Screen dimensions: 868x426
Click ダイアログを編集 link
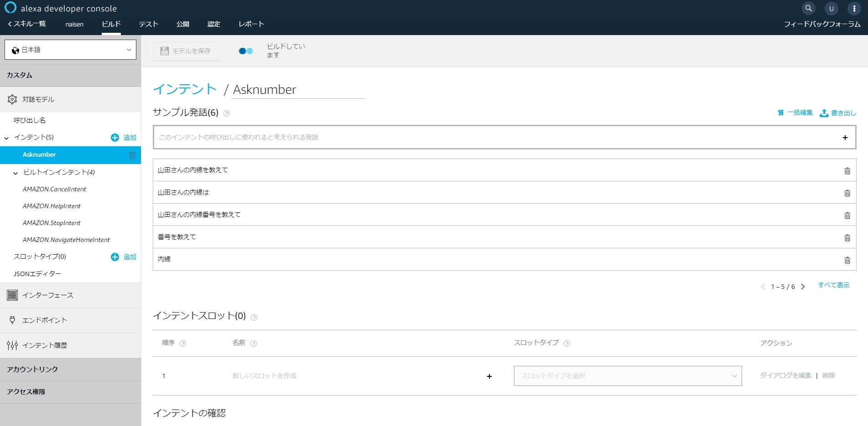click(x=785, y=375)
